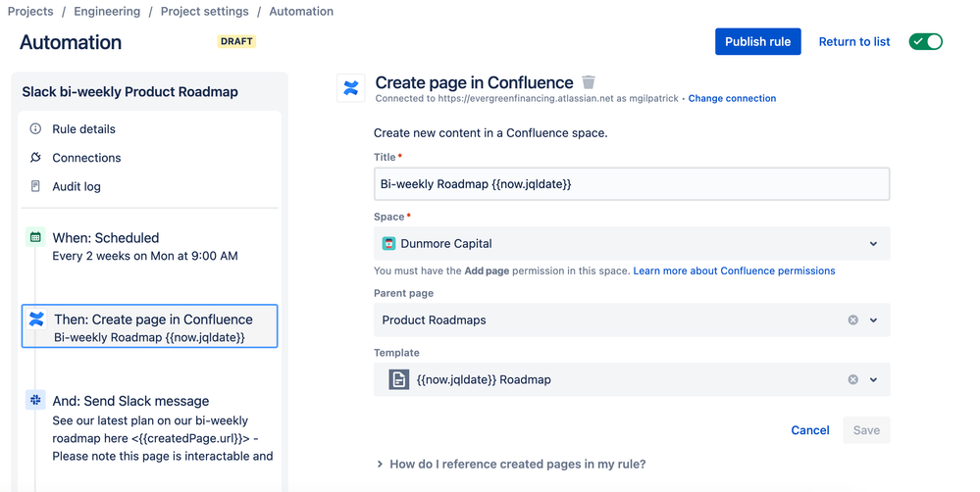Image resolution: width=980 pixels, height=492 pixels.
Task: Click the Change connection link
Action: pos(732,99)
